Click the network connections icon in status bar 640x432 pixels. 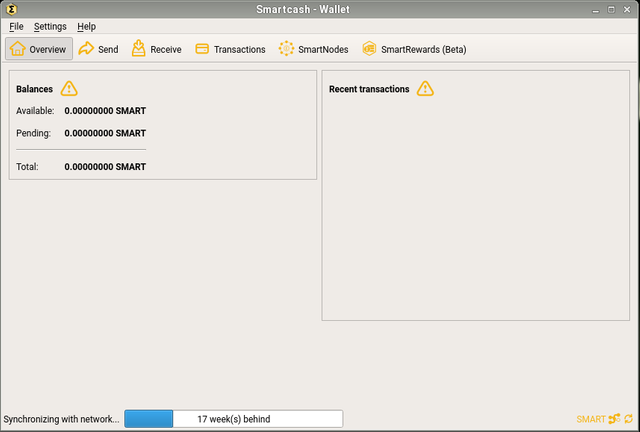614,419
